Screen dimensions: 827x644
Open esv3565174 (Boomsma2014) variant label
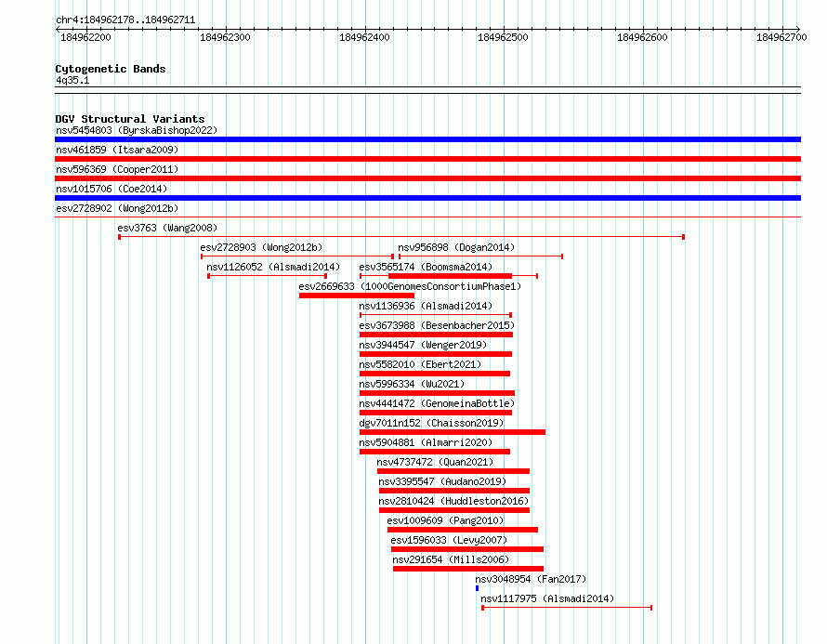[426, 267]
